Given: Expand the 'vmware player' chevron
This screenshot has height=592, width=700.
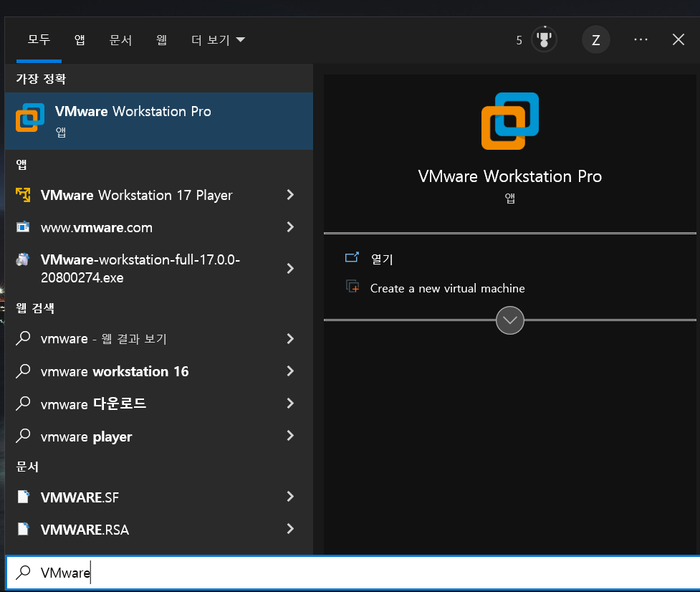Looking at the screenshot, I should point(290,435).
